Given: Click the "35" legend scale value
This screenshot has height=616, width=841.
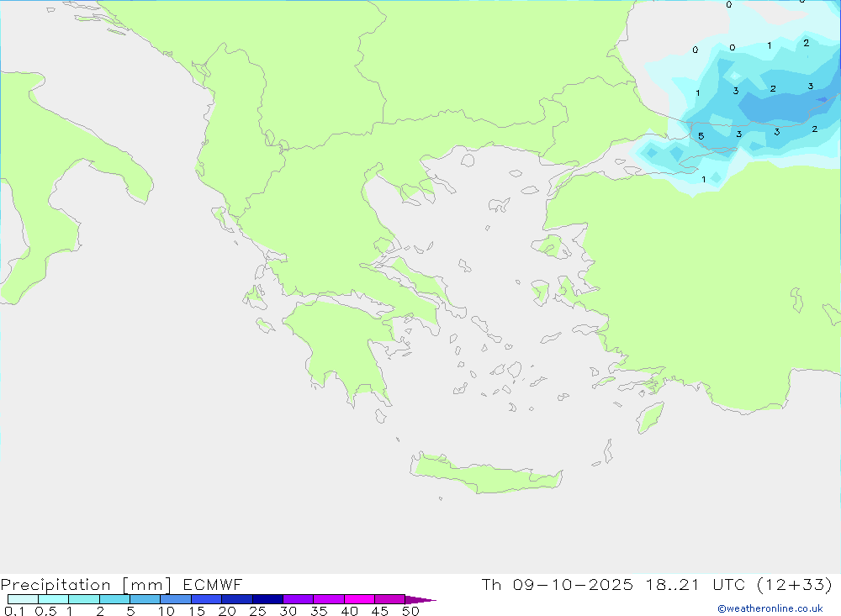Looking at the screenshot, I should [x=319, y=611].
